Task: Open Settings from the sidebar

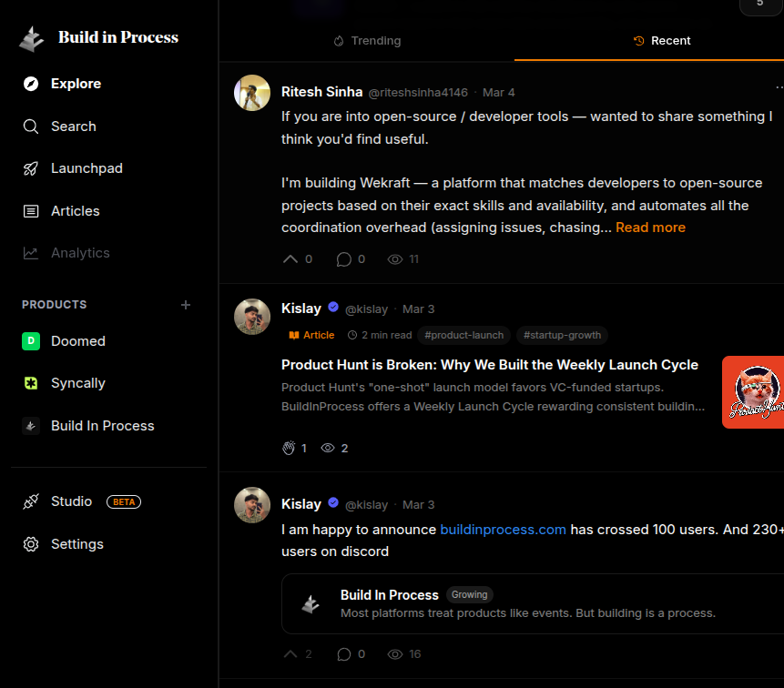Action: (77, 544)
